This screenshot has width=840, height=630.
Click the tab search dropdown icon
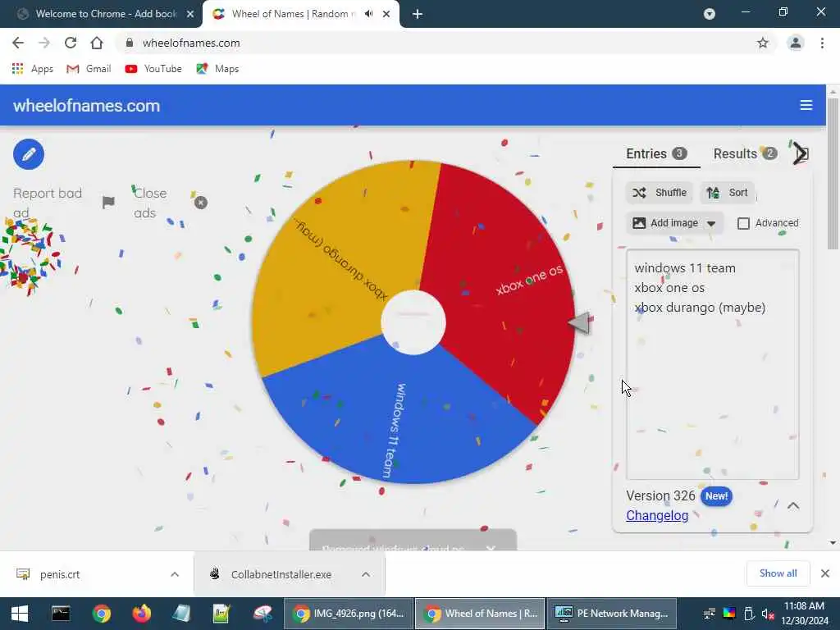(x=710, y=14)
